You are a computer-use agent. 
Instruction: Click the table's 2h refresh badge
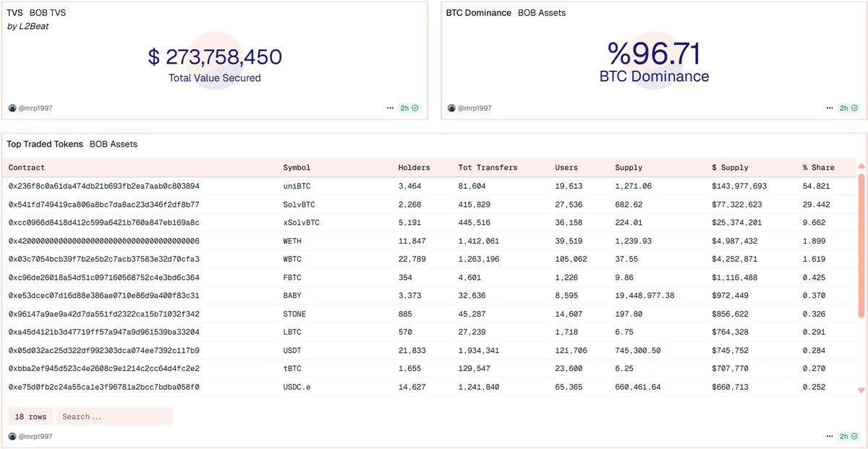coord(845,436)
